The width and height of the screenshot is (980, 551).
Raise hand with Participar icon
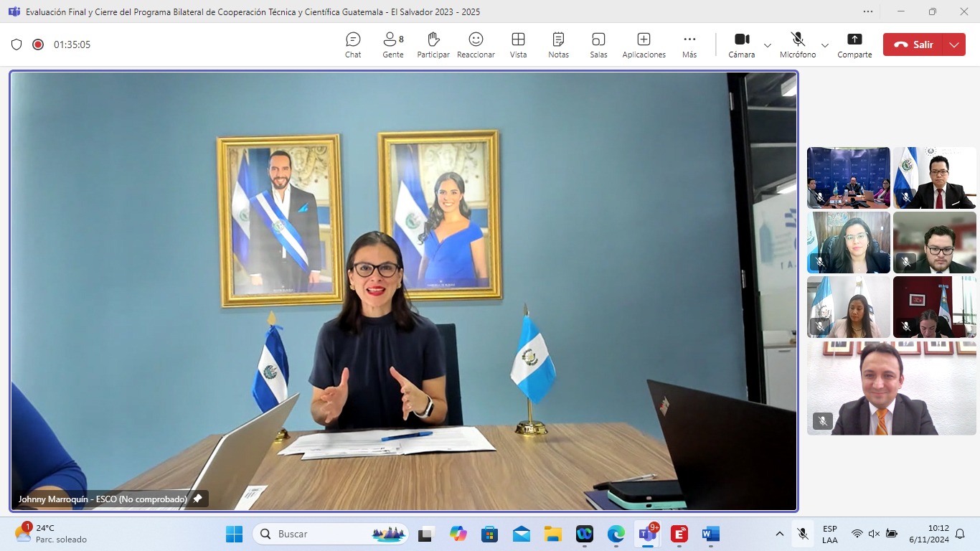pyautogui.click(x=433, y=44)
